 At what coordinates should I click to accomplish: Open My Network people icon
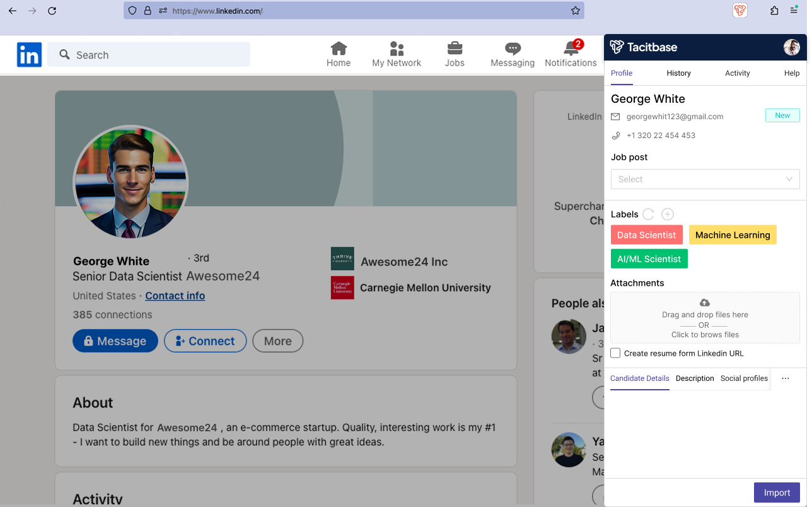[397, 49]
